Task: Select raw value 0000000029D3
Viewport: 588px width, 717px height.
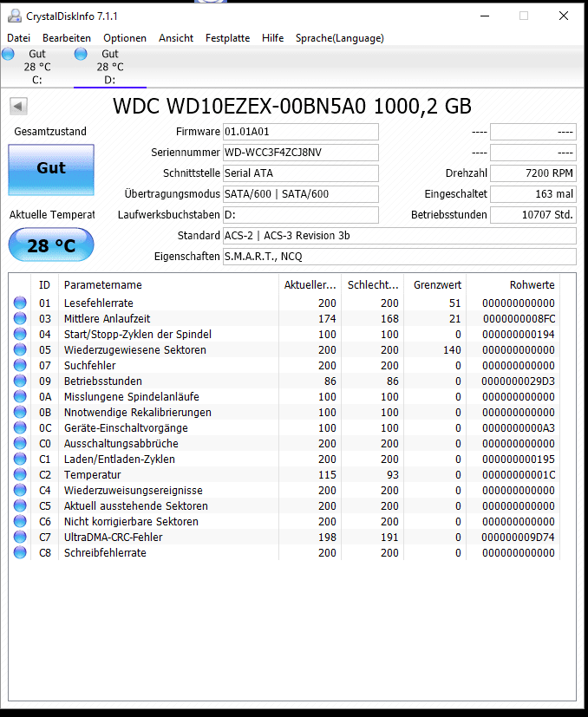Action: (x=518, y=381)
